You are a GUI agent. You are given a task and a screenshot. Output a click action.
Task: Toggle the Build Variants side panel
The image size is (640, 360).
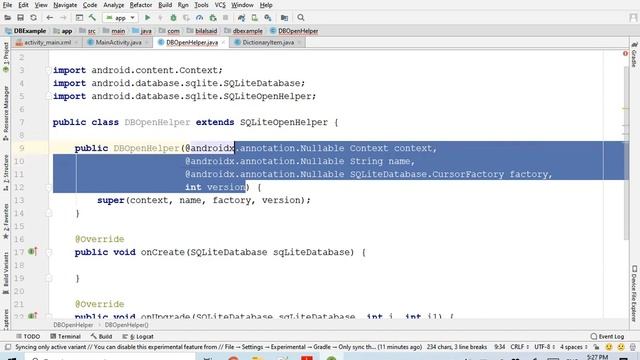[x=6, y=273]
